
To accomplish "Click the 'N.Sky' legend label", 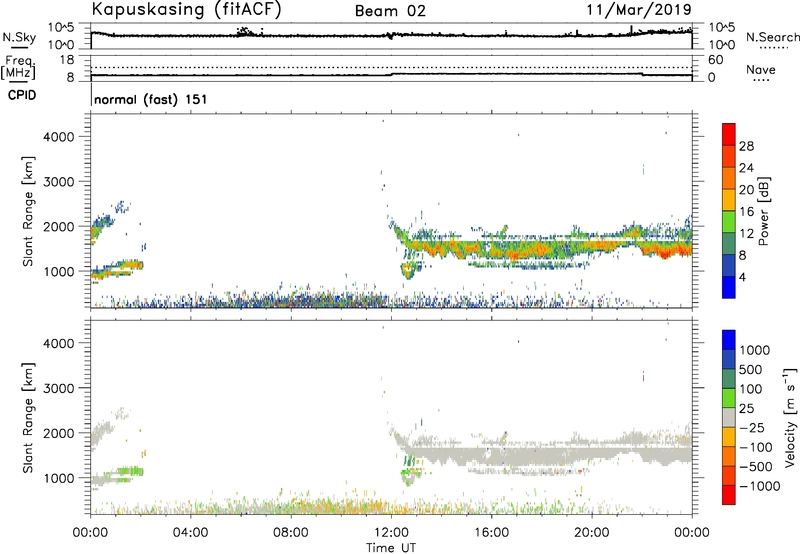I will (19, 37).
